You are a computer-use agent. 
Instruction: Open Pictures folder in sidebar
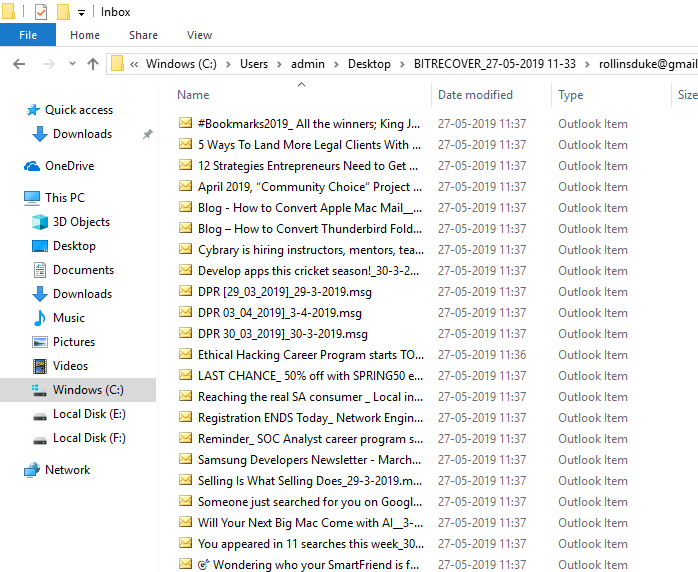point(74,342)
